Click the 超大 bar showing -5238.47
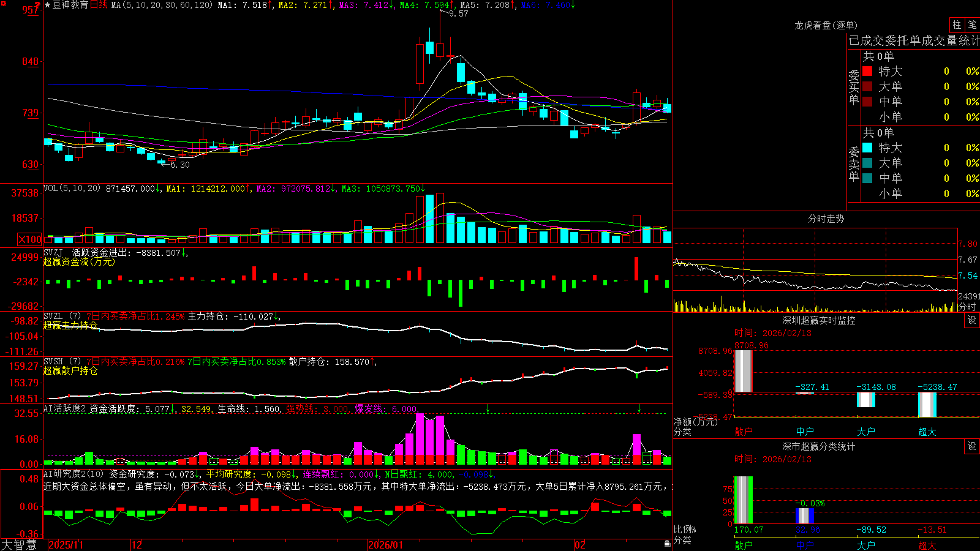Screen dimensions: 980x551 [927, 405]
